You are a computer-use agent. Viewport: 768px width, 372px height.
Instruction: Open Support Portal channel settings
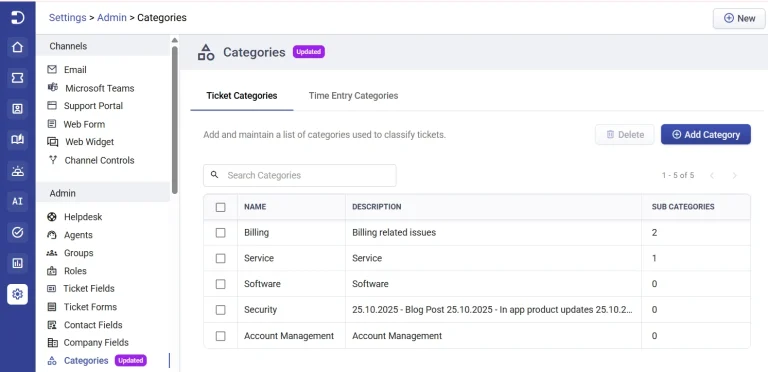point(94,106)
